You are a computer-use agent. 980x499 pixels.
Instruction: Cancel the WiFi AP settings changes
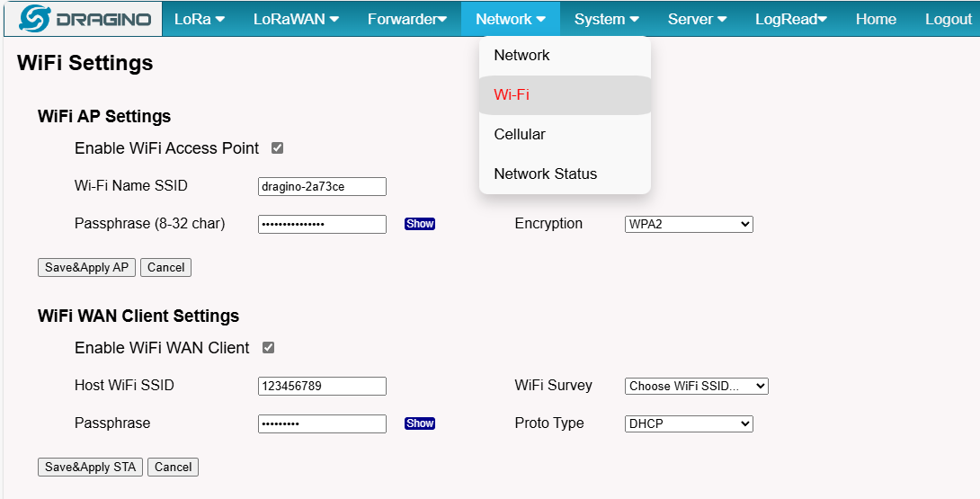point(165,268)
